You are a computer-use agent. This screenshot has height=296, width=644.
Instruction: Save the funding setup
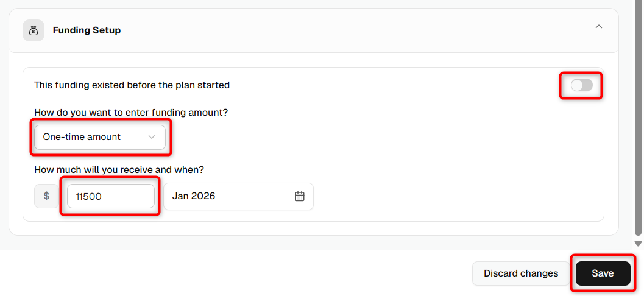[x=603, y=273]
